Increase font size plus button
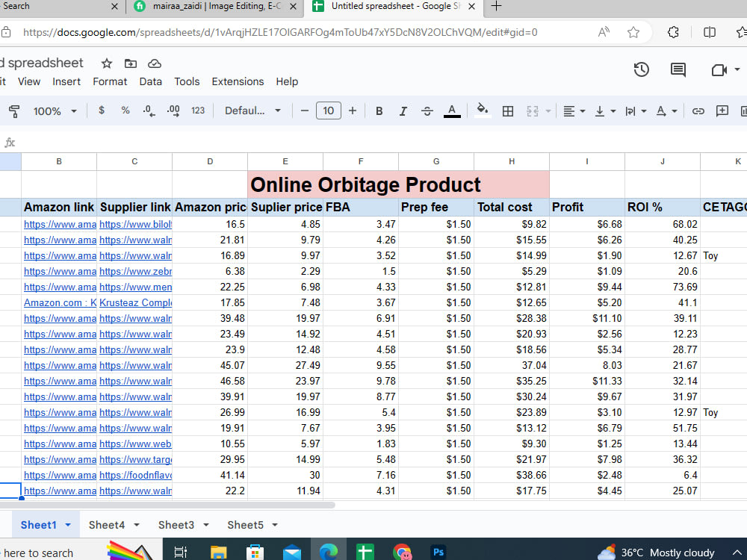The width and height of the screenshot is (747, 560). pos(353,111)
